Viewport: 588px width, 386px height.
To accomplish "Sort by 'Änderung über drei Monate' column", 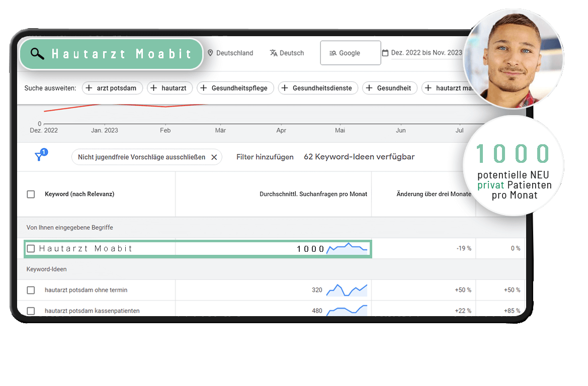I will pyautogui.click(x=434, y=194).
